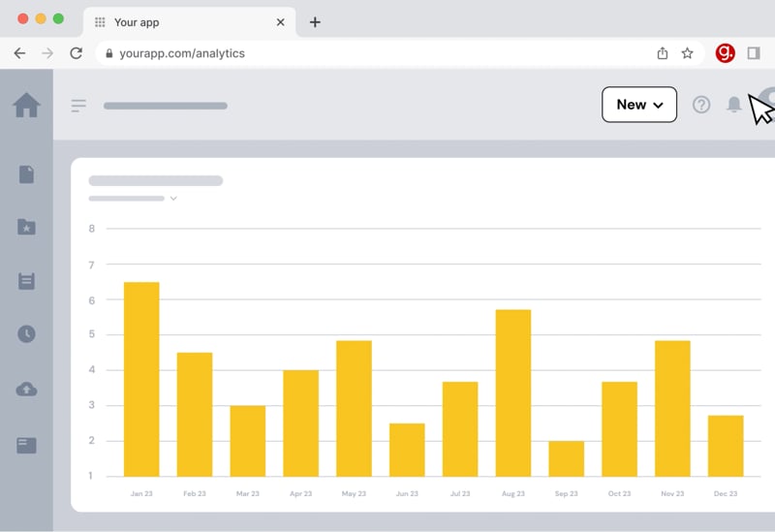Click the browser back arrow
This screenshot has width=775, height=532.
[19, 53]
